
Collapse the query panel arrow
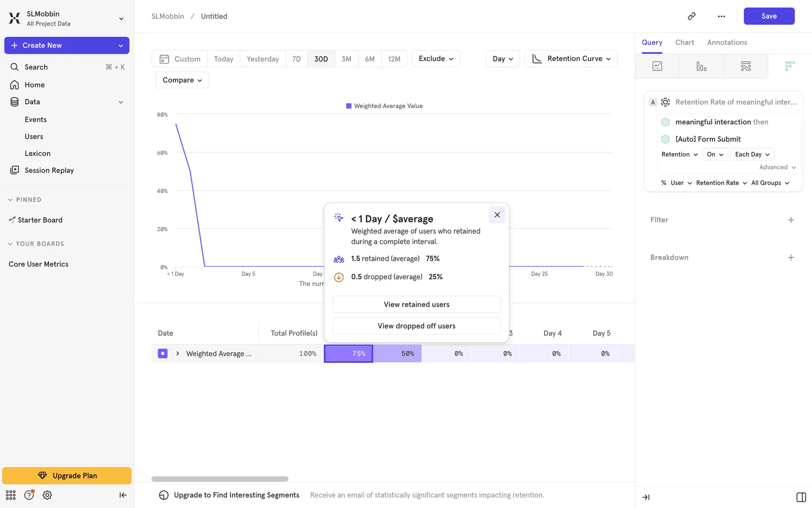coord(646,497)
